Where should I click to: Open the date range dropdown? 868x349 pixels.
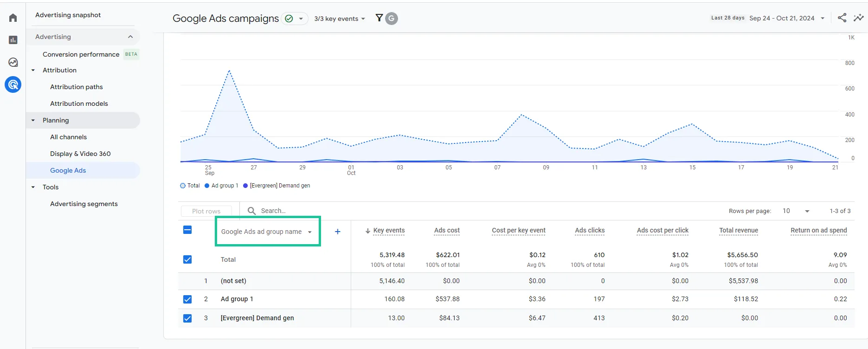pos(787,18)
